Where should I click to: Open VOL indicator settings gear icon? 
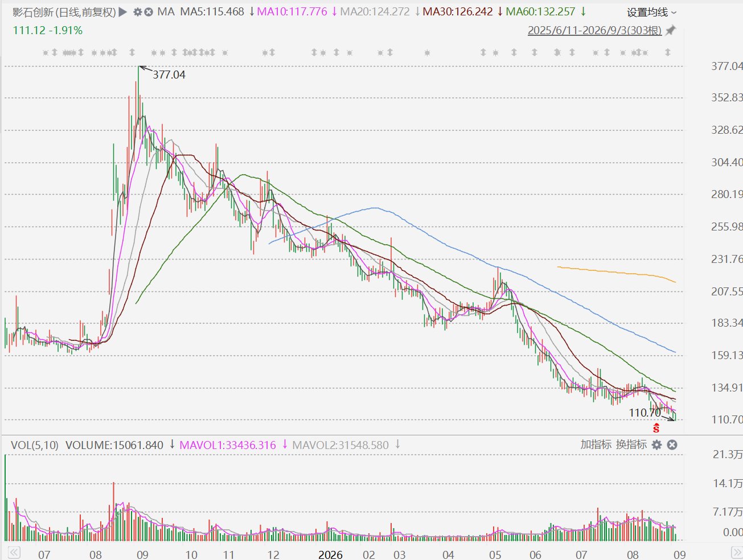pyautogui.click(x=657, y=445)
